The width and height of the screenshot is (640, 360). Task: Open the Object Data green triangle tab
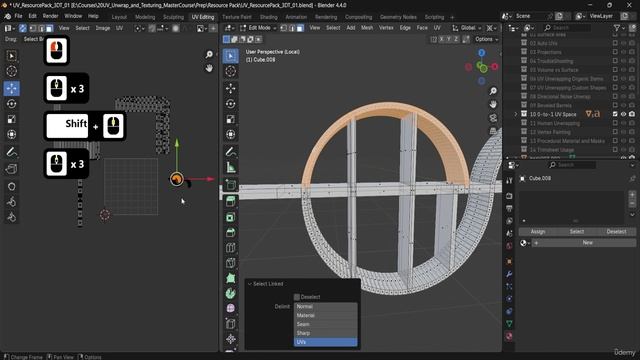pyautogui.click(x=509, y=324)
